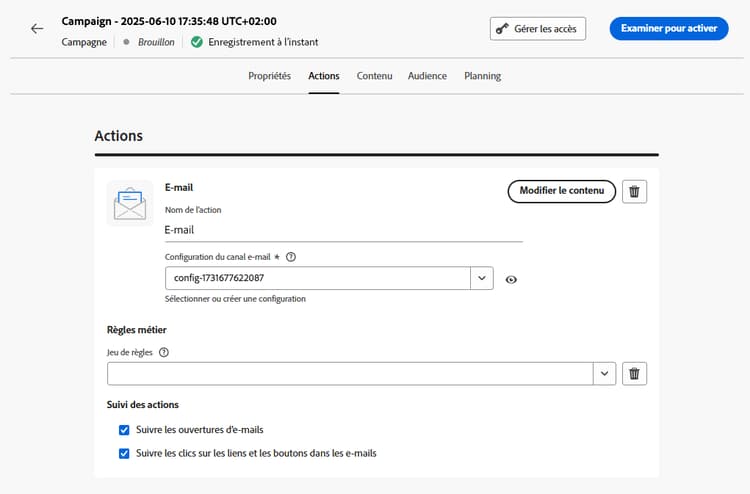This screenshot has height=494, width=750.
Task: Click the help icon next to Configuration du canal e-mail
Action: point(291,257)
